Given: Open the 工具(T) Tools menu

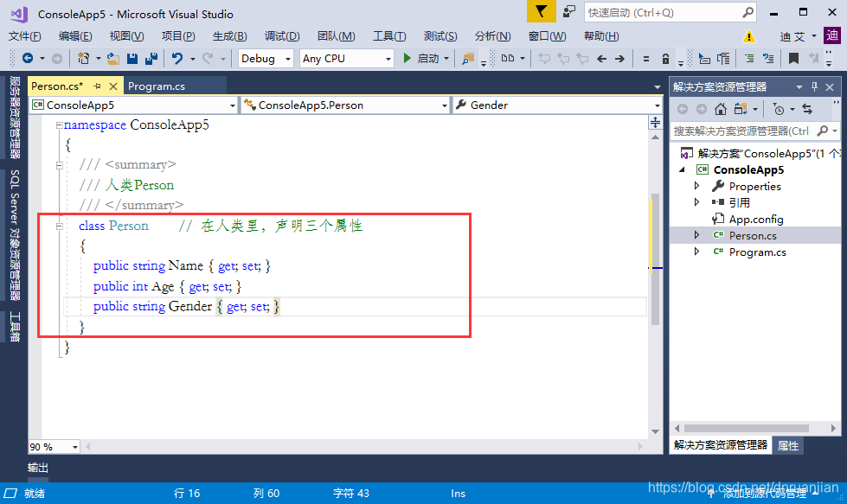Looking at the screenshot, I should [389, 36].
